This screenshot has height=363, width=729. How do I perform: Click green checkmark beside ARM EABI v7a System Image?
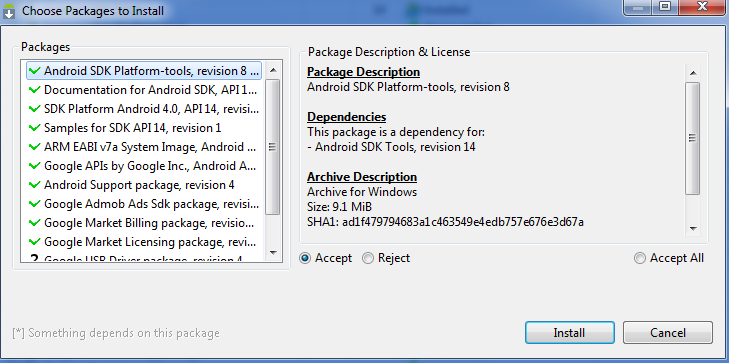(35, 147)
